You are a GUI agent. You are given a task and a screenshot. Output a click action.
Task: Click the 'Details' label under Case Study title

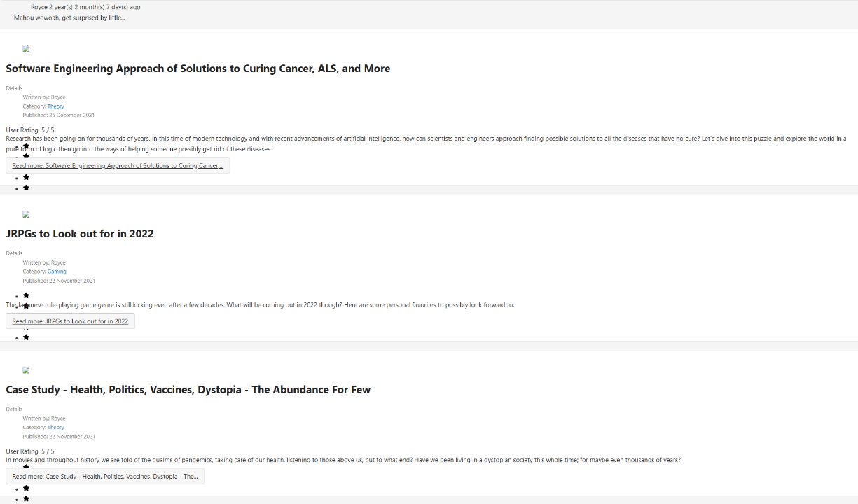click(x=14, y=409)
